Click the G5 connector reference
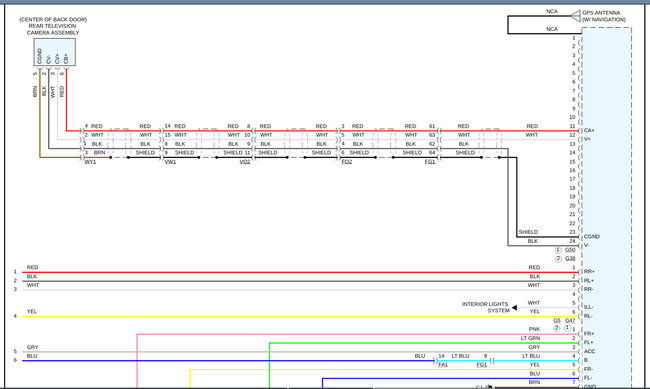 tap(557, 321)
